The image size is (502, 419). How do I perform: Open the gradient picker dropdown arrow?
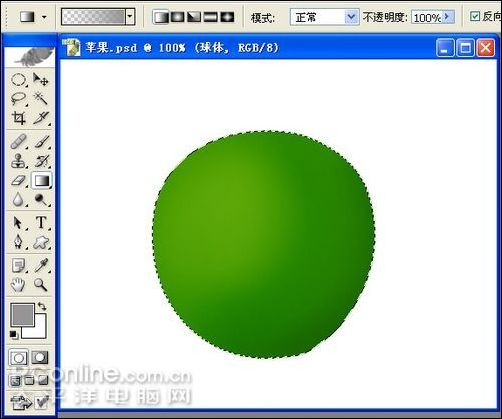coord(130,17)
